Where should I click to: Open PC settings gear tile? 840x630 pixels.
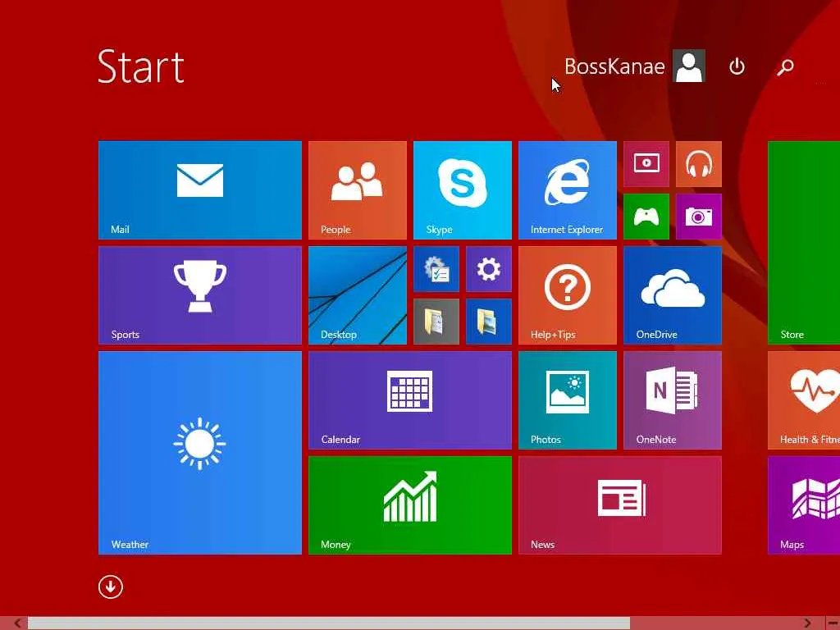[x=489, y=269]
